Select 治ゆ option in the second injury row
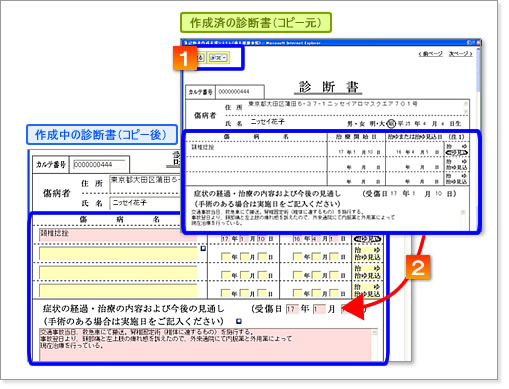 click(367, 250)
